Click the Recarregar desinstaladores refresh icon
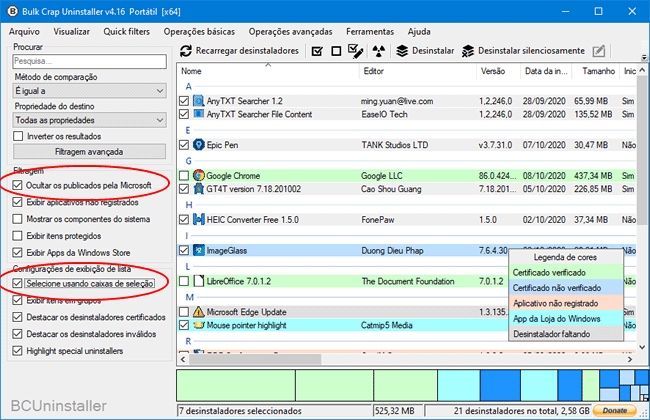The height and width of the screenshot is (420, 650). [186, 51]
